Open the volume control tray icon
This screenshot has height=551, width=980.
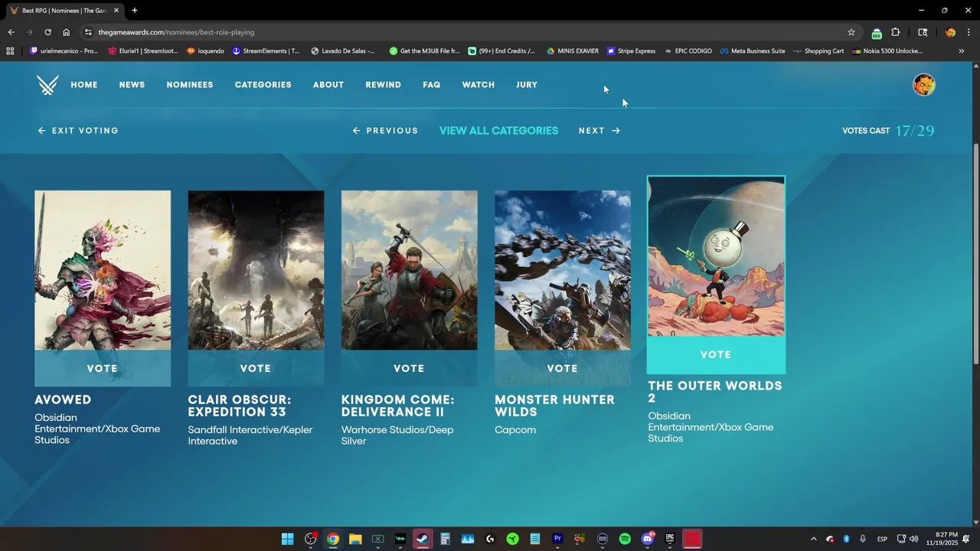913,539
